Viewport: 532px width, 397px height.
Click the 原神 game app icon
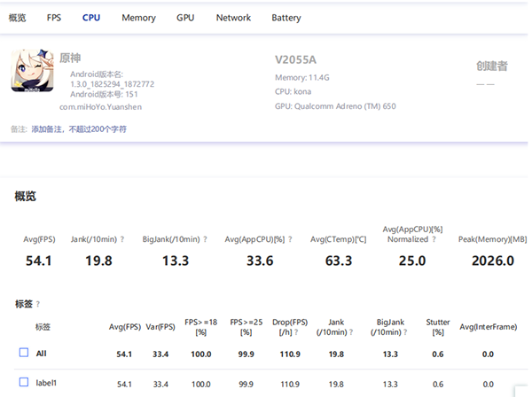tap(31, 71)
